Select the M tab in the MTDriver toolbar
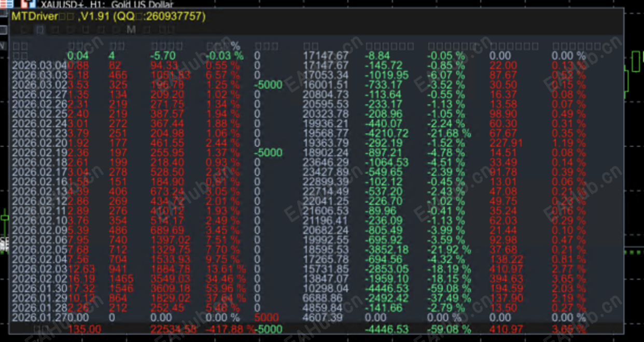This screenshot has width=644, height=342. pyautogui.click(x=131, y=30)
